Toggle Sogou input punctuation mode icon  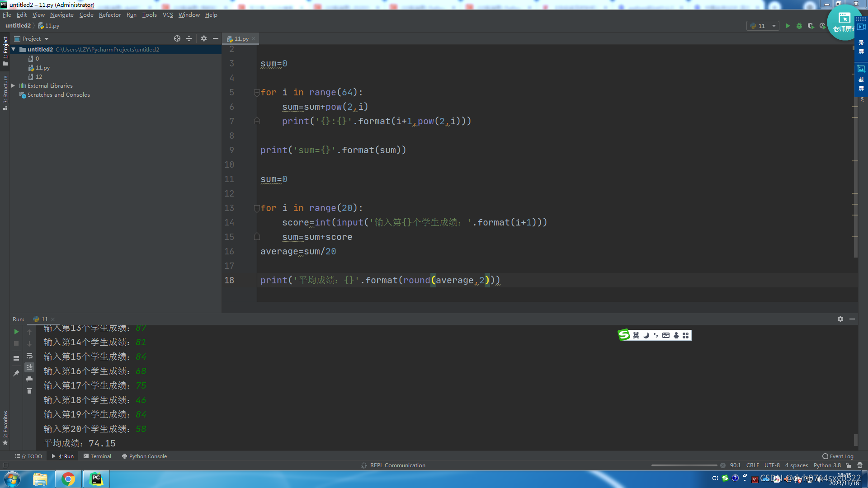coord(656,335)
